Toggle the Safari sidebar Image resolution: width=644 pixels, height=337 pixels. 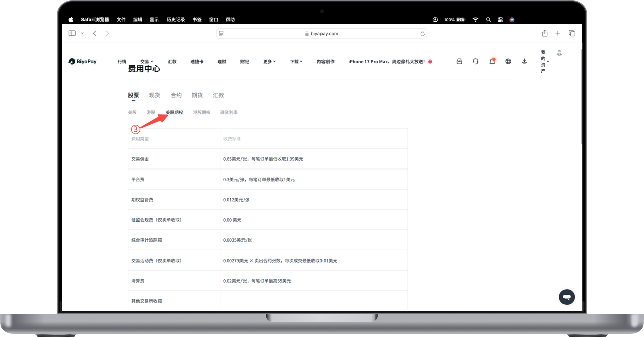point(72,33)
